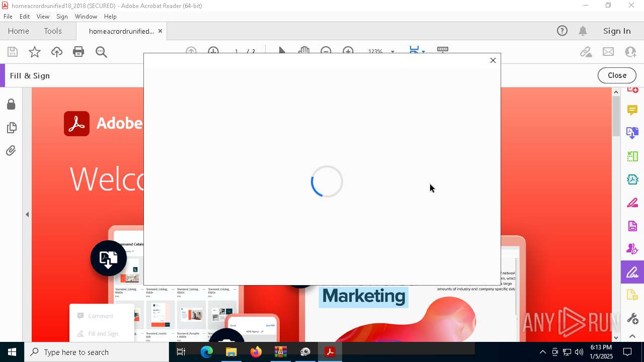This screenshot has width=644, height=362.
Task: Close the homeacrordrunified document tab
Action: pyautogui.click(x=160, y=31)
